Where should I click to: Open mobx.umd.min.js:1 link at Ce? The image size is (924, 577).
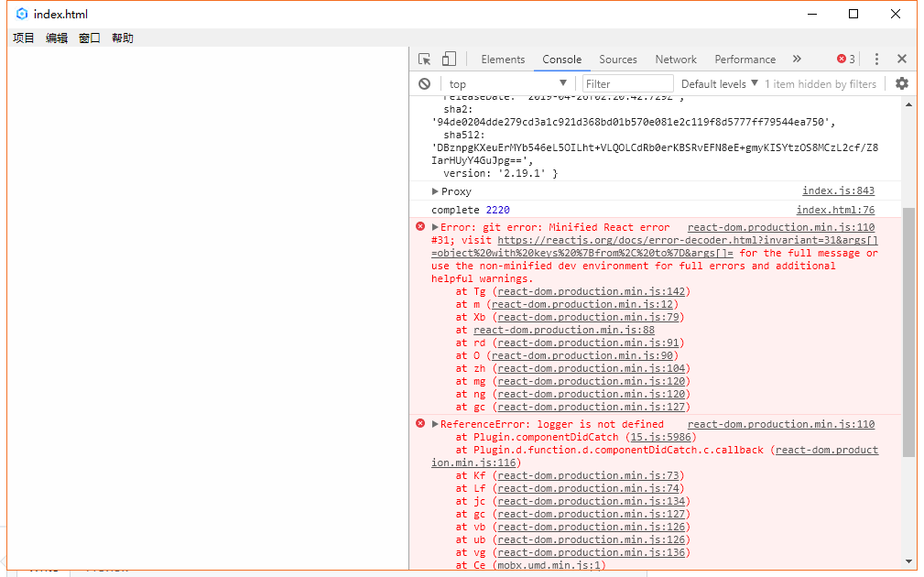tap(549, 565)
